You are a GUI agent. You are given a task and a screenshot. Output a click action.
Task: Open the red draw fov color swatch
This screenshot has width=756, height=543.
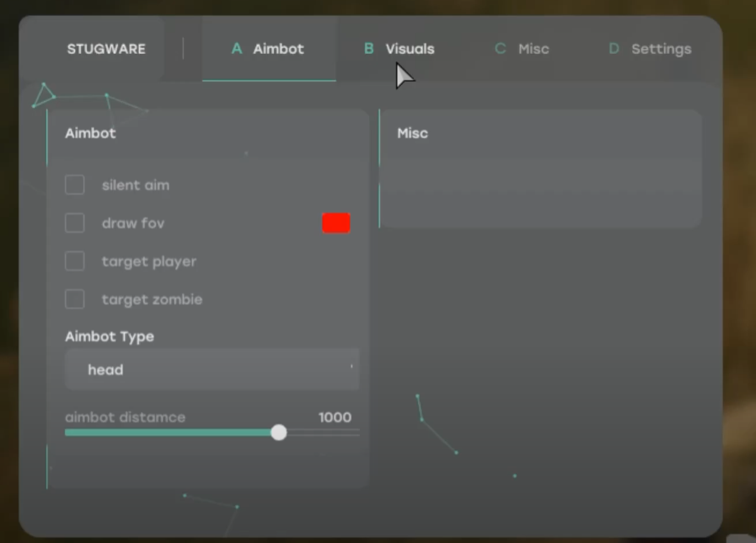pyautogui.click(x=336, y=223)
